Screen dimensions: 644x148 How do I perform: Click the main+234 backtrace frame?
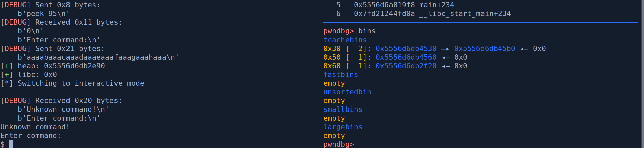436,5
